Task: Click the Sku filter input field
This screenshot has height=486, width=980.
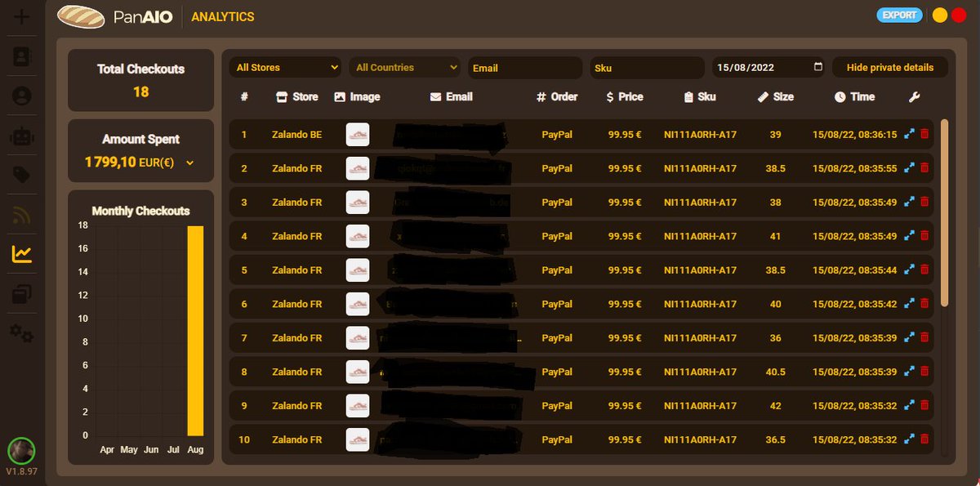Action: [647, 68]
